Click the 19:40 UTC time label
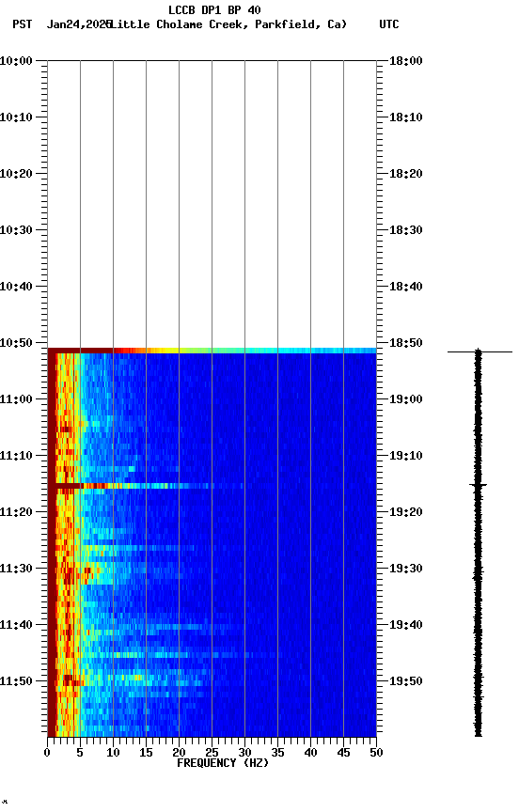519x812 pixels. 406,625
